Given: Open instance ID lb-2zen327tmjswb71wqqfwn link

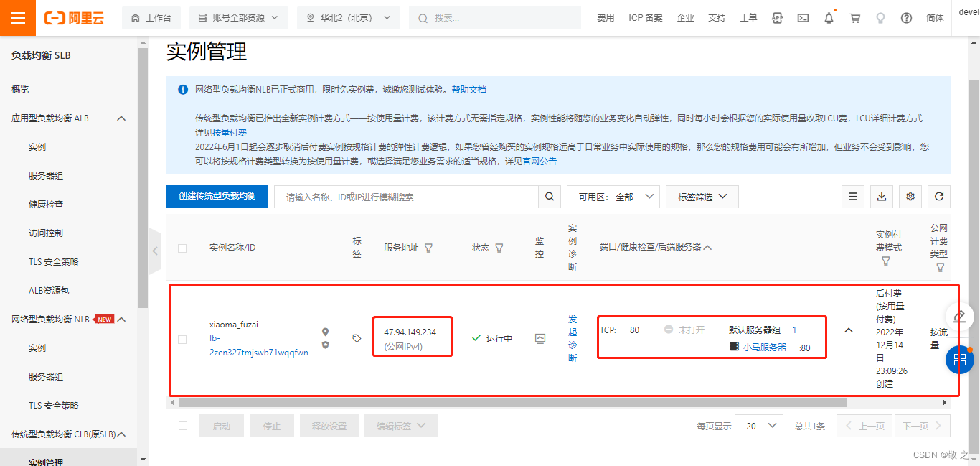Looking at the screenshot, I should click(x=259, y=345).
